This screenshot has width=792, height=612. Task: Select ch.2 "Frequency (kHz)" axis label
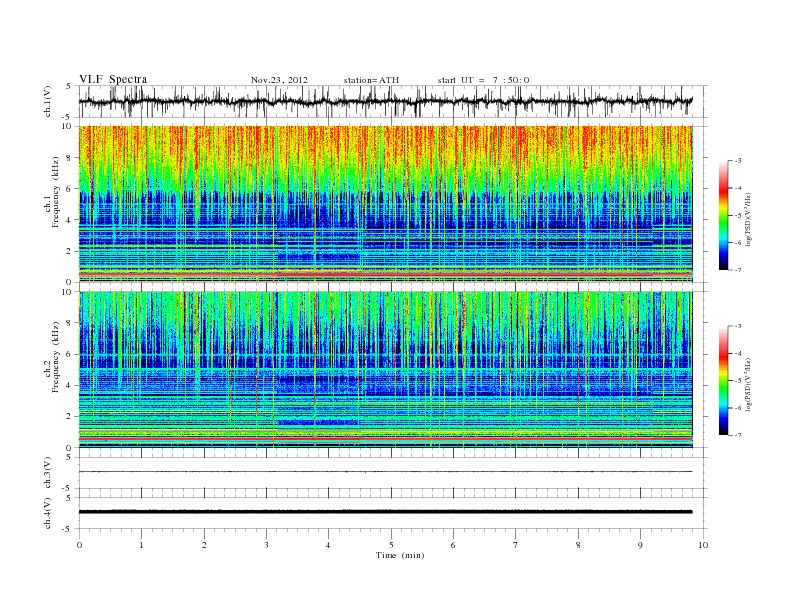pyautogui.click(x=56, y=356)
